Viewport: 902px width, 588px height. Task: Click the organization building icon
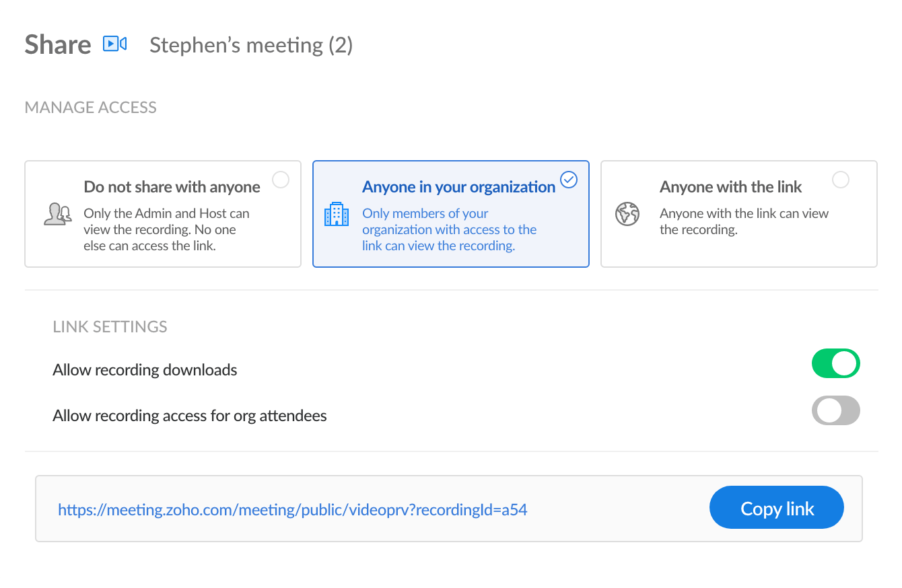[x=337, y=214]
